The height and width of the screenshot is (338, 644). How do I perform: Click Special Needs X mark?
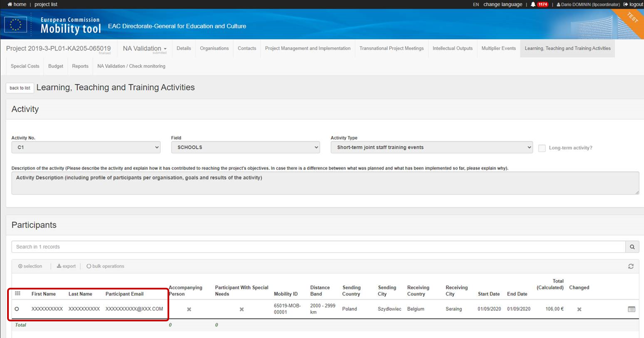pyautogui.click(x=242, y=309)
